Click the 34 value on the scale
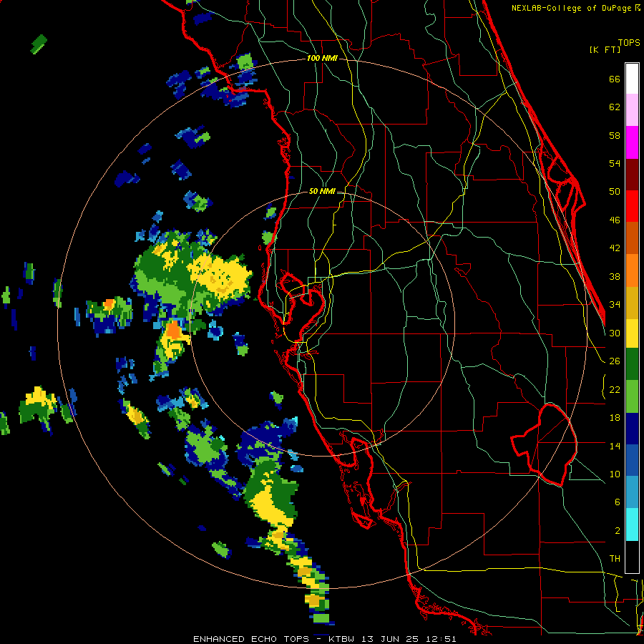This screenshot has height=644, width=644. tap(615, 305)
